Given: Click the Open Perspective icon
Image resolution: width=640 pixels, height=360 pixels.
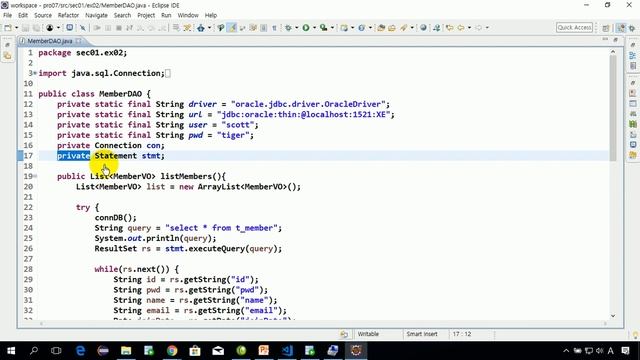Looking at the screenshot, I should [x=606, y=28].
